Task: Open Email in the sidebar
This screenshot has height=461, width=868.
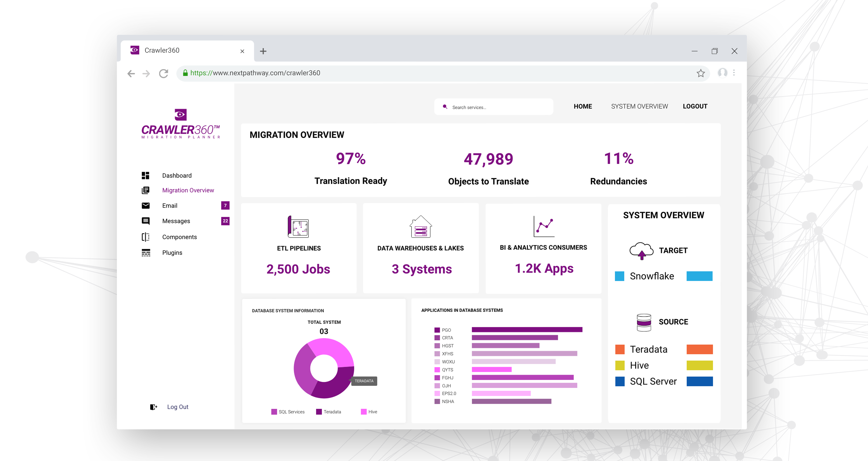Action: click(170, 206)
